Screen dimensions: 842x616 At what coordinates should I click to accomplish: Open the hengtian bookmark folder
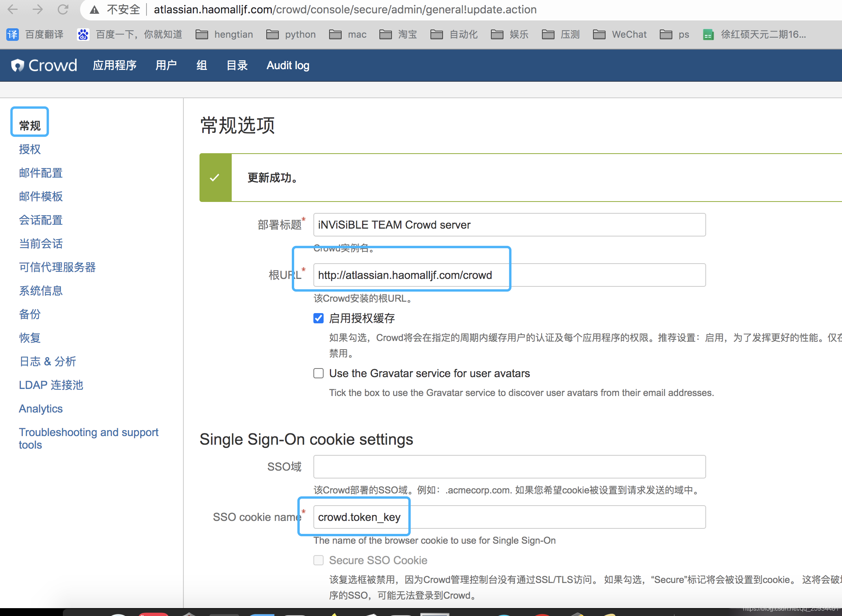(224, 35)
